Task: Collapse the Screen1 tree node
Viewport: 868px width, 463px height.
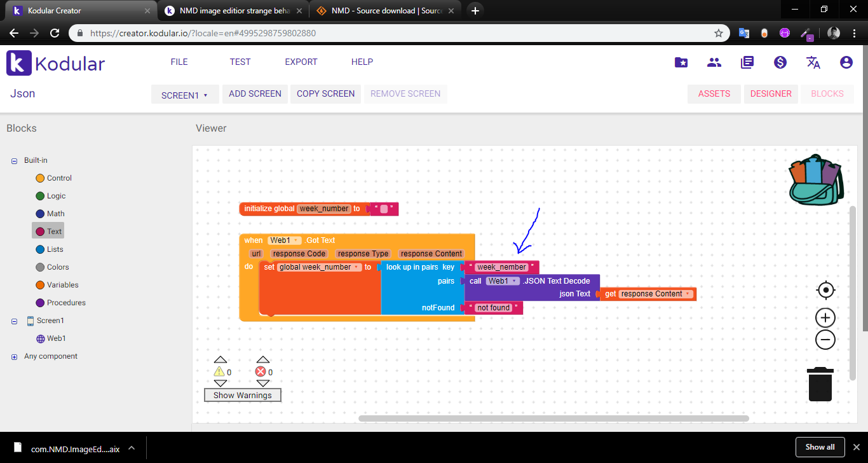Action: click(14, 321)
